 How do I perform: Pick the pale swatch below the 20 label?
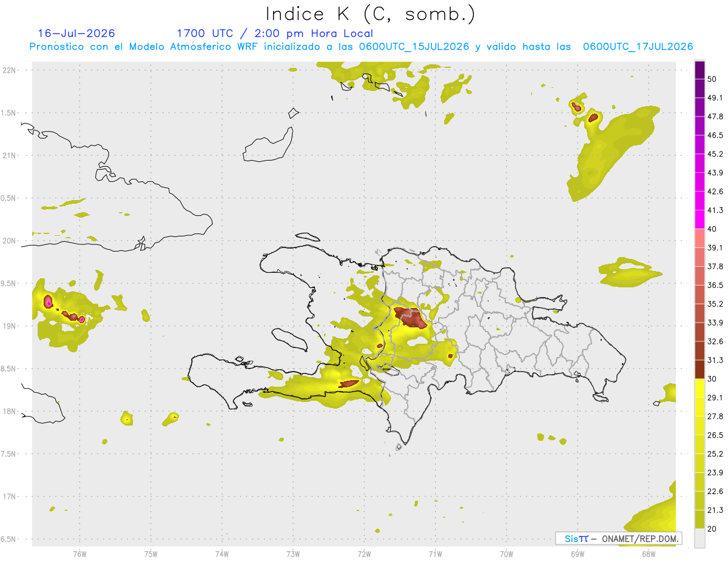tap(699, 538)
